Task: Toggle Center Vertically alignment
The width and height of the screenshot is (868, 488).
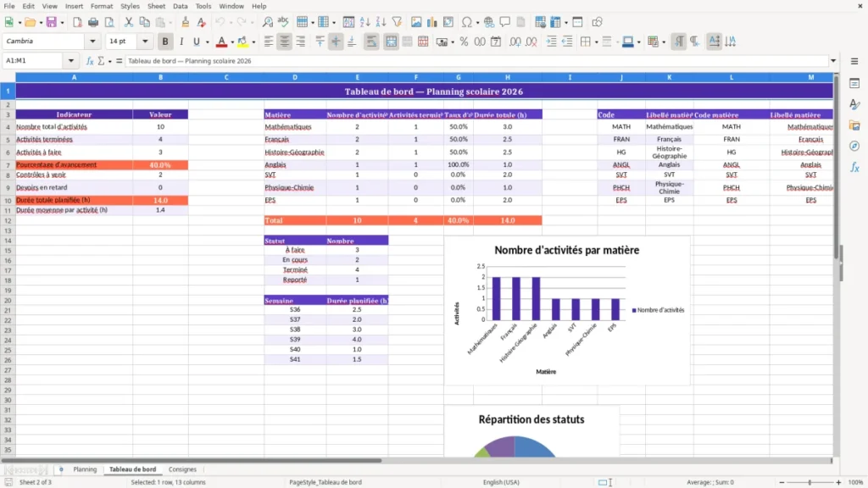Action: click(336, 42)
